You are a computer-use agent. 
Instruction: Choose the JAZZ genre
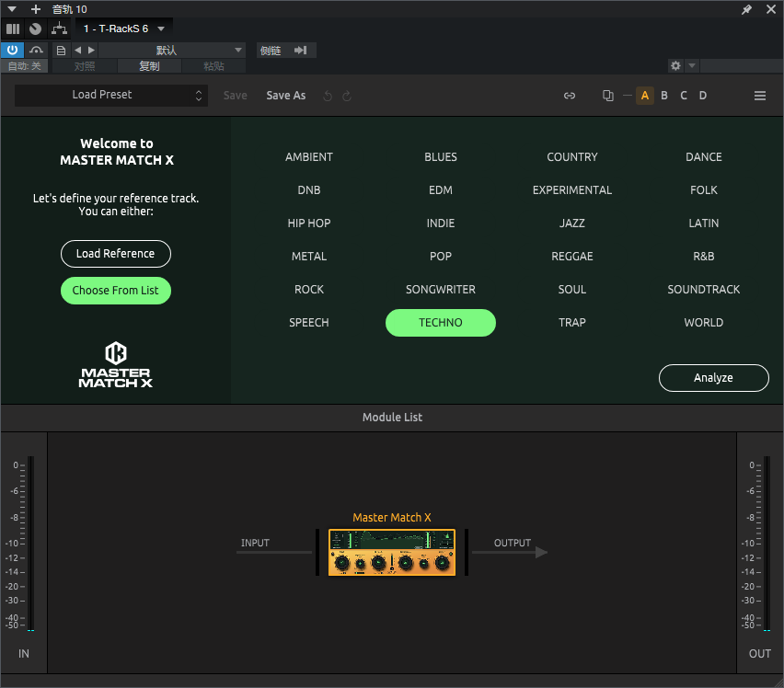coord(572,224)
